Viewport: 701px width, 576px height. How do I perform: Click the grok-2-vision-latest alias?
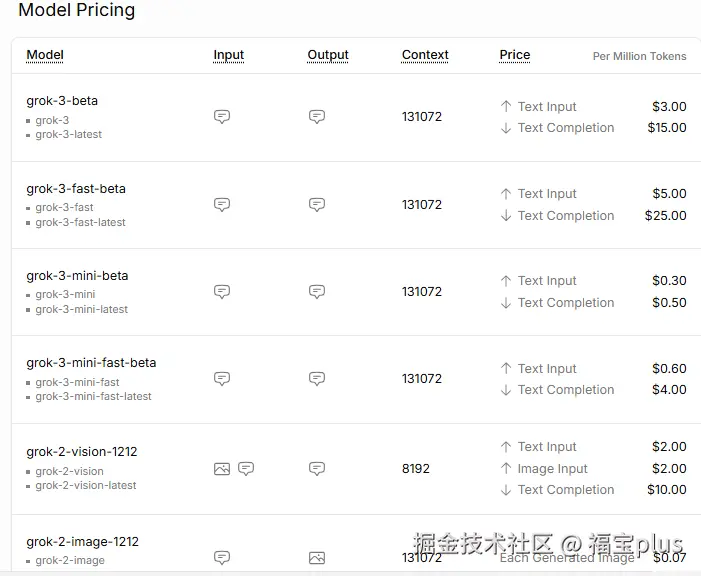[86, 486]
